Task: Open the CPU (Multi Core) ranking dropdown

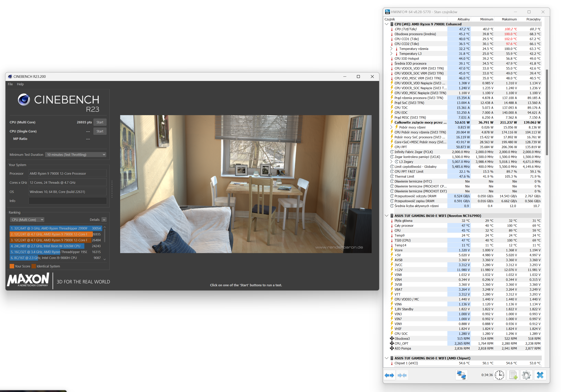Action: [x=27, y=220]
